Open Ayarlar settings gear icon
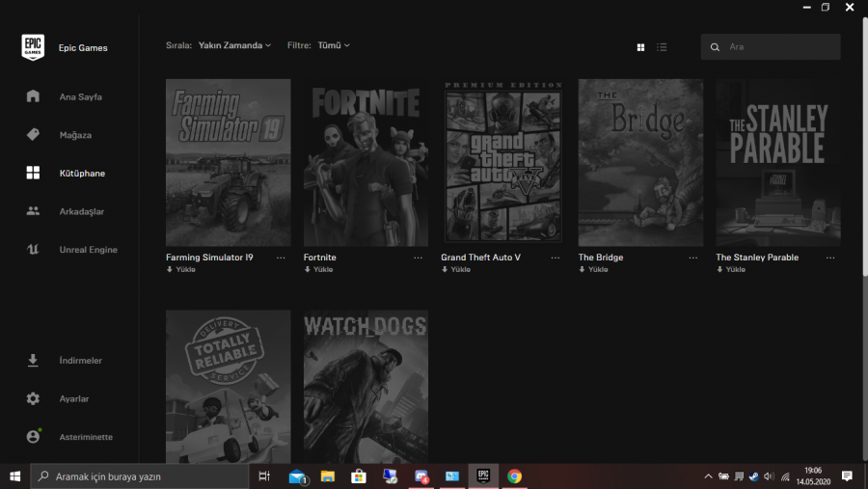 33,398
